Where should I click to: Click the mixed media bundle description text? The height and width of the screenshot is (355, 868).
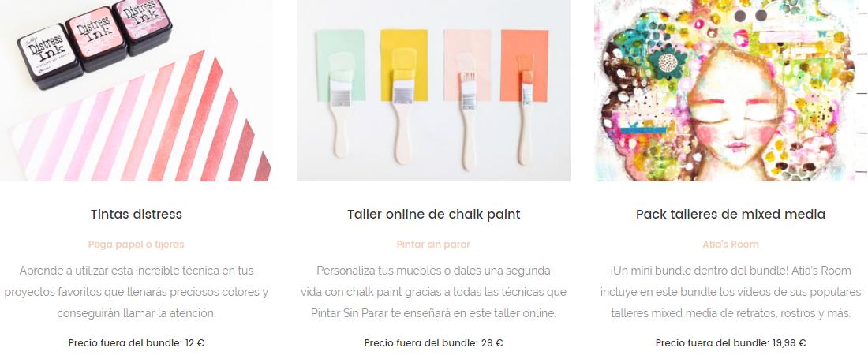pyautogui.click(x=731, y=292)
